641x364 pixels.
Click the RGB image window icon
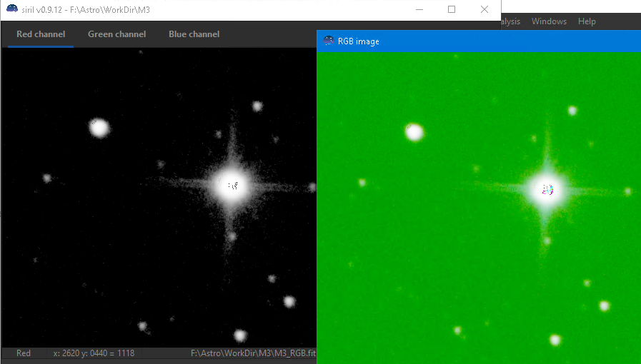pyautogui.click(x=328, y=41)
